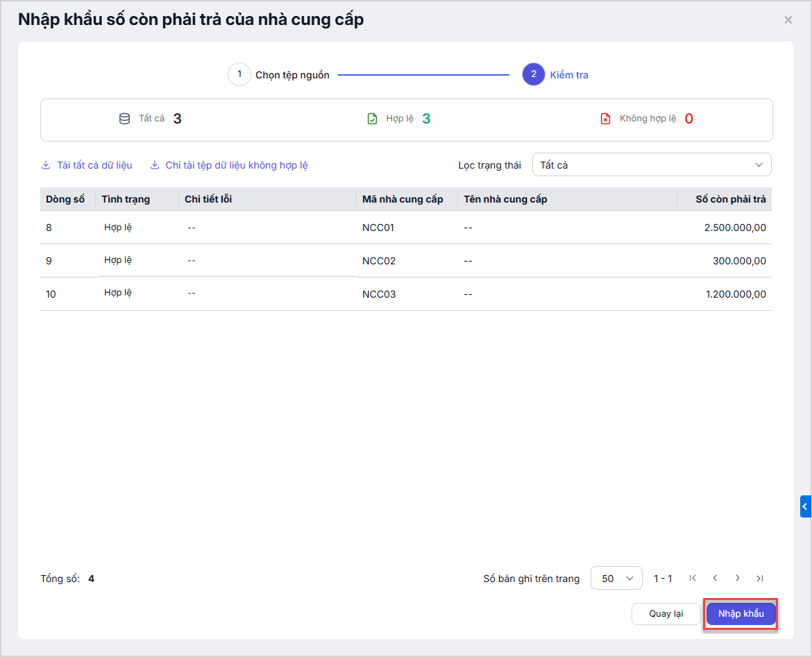Click the red invalid-file icon beside Không hợp lệ

(605, 119)
